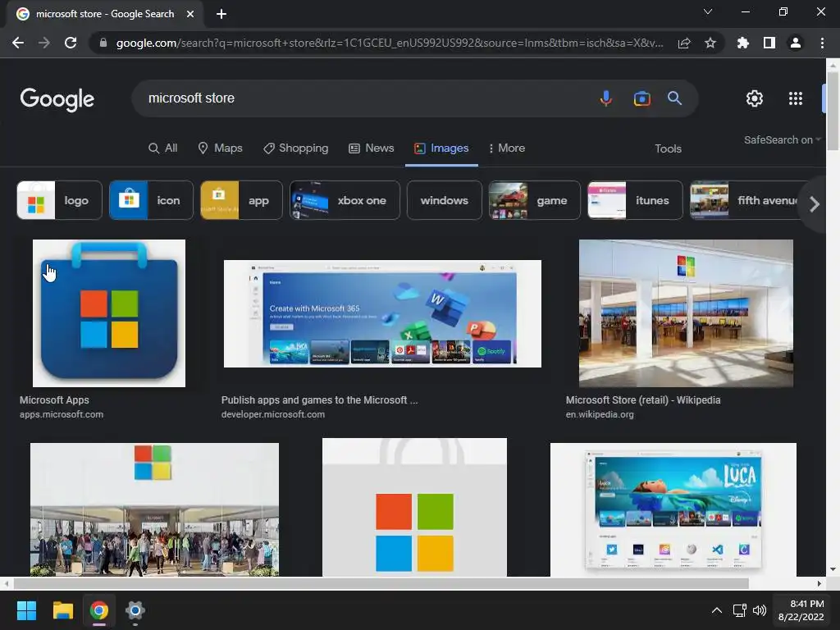
Task: Open the network icon in tray
Action: (x=740, y=610)
